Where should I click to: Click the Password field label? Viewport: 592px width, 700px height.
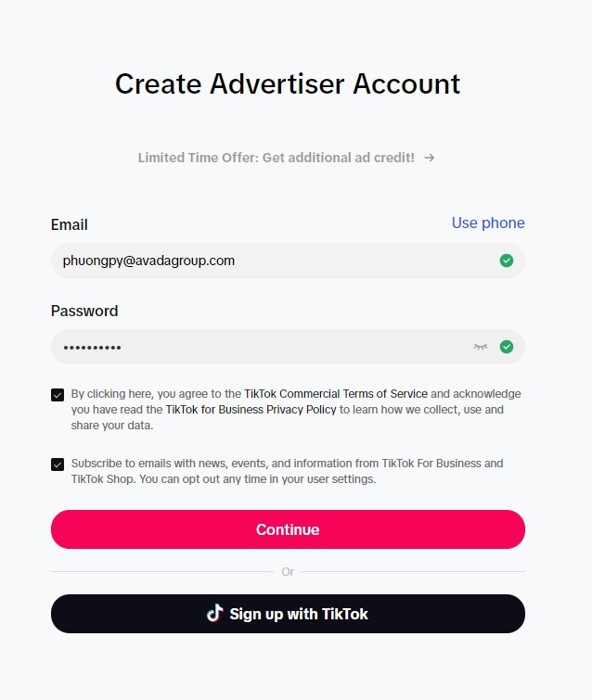(84, 311)
